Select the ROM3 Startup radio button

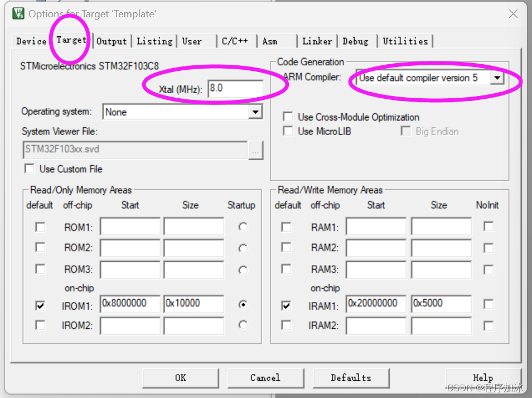(243, 270)
